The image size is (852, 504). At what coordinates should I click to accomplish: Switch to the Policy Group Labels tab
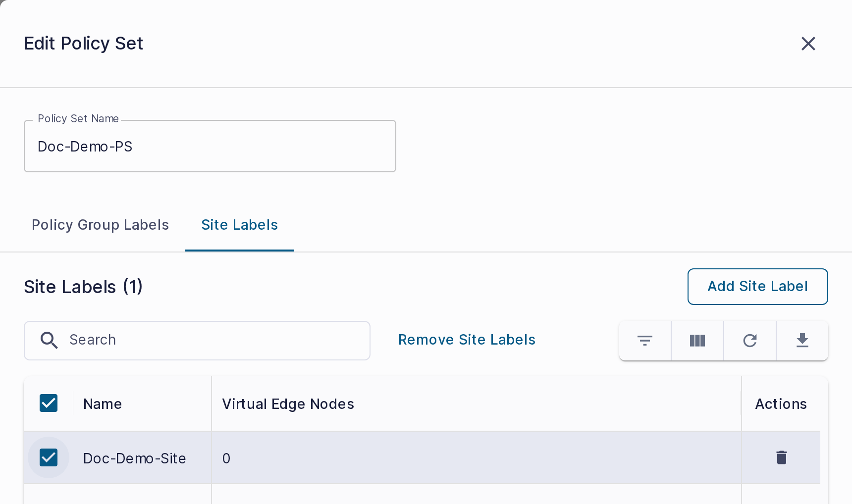click(x=101, y=225)
